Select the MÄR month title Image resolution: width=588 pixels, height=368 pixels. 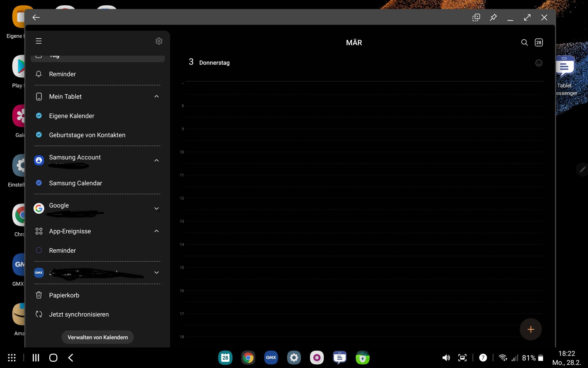354,43
